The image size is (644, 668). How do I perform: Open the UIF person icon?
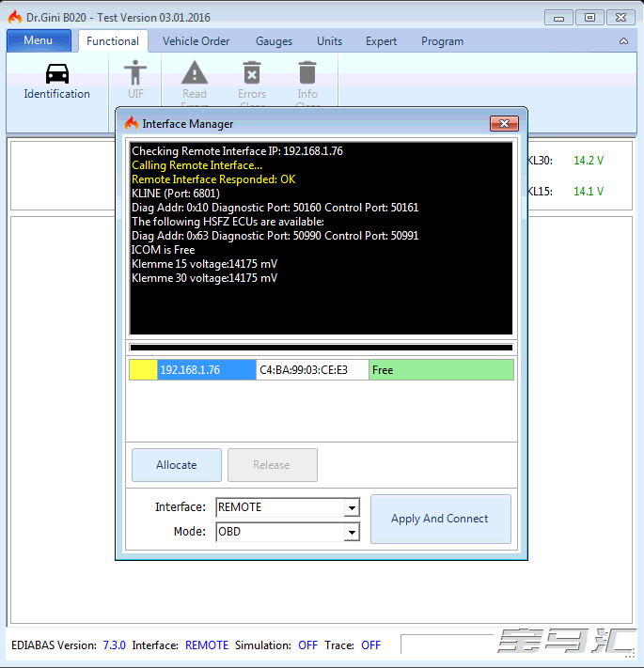pyautogui.click(x=135, y=72)
